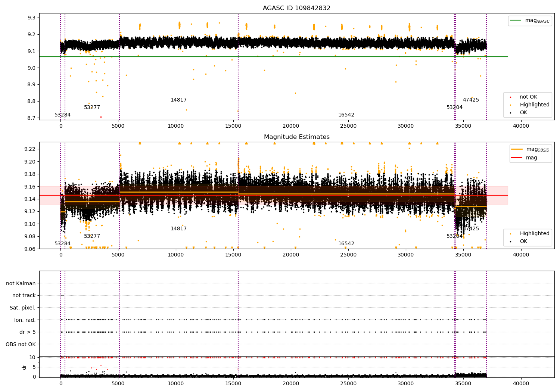Click the 9.18 y-axis tick label
This screenshot has height=392, width=560.
(30, 174)
